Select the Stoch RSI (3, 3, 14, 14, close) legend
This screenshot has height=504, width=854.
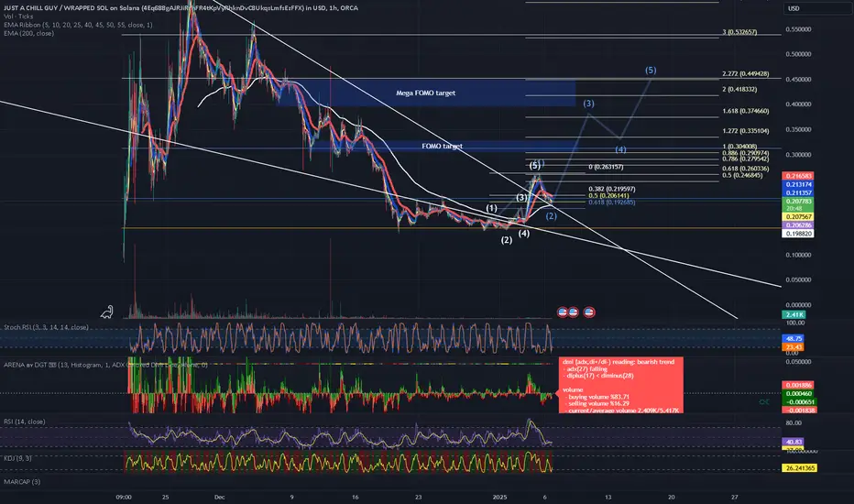tap(47, 327)
